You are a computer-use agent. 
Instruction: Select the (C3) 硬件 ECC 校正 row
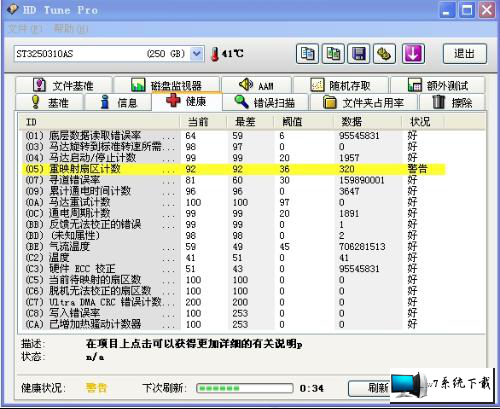pyautogui.click(x=233, y=269)
